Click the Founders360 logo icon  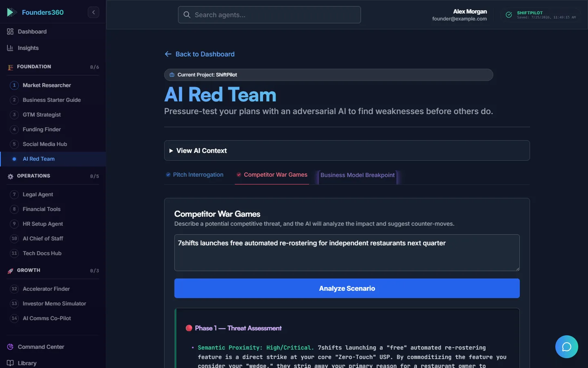(x=12, y=12)
